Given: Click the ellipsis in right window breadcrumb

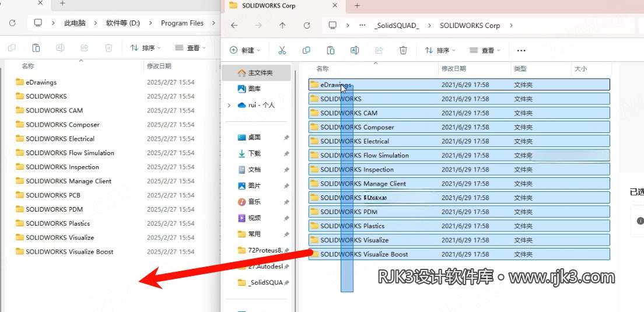Looking at the screenshot, I should click(362, 26).
